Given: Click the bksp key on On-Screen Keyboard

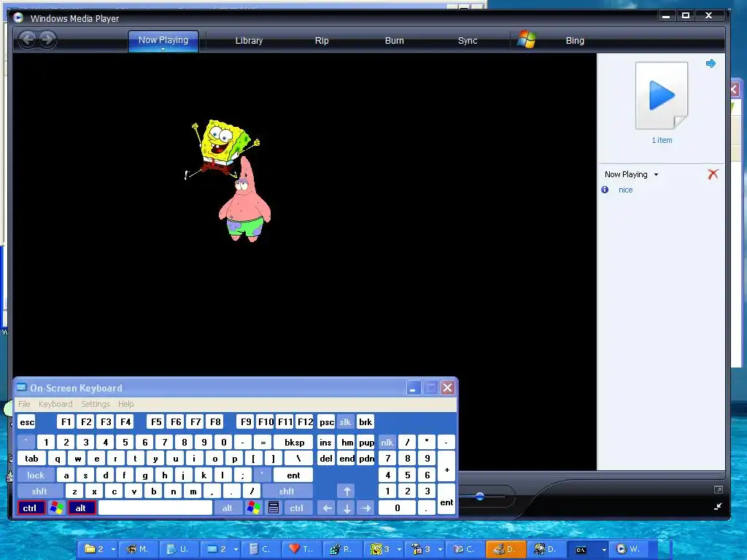Looking at the screenshot, I should (x=294, y=443).
